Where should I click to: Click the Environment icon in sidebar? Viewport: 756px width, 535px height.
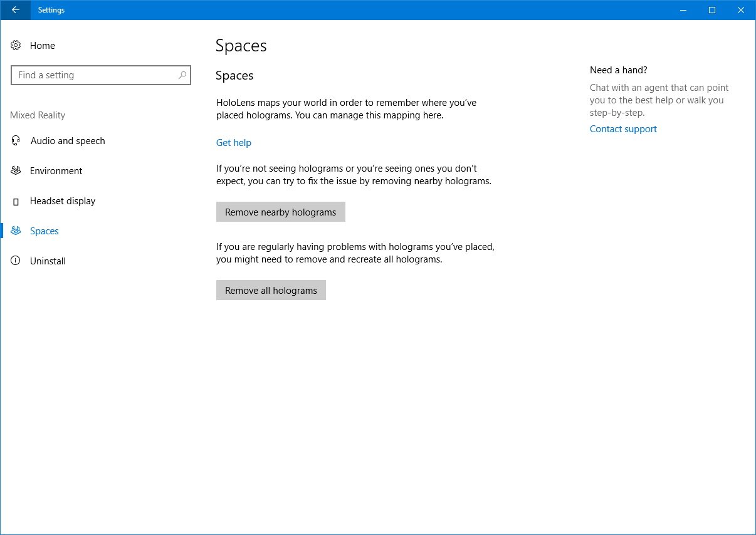tap(16, 171)
